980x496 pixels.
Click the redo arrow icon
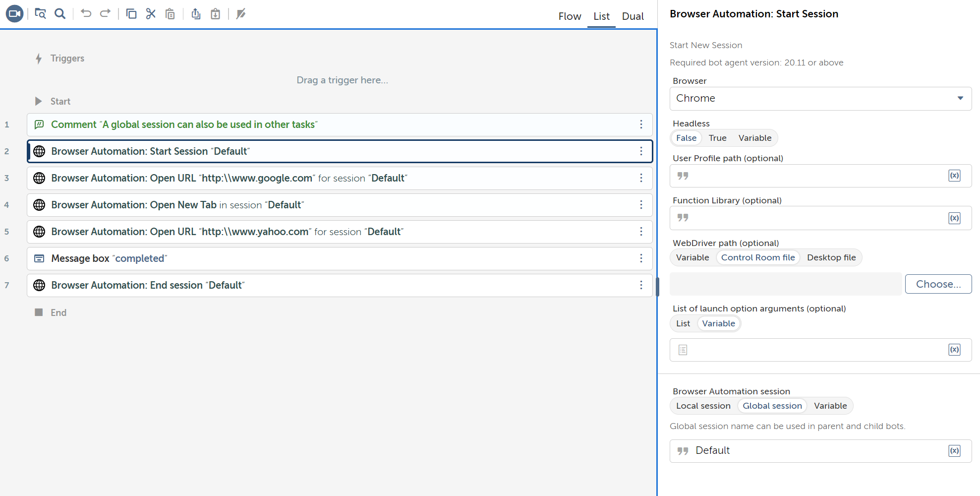point(105,13)
